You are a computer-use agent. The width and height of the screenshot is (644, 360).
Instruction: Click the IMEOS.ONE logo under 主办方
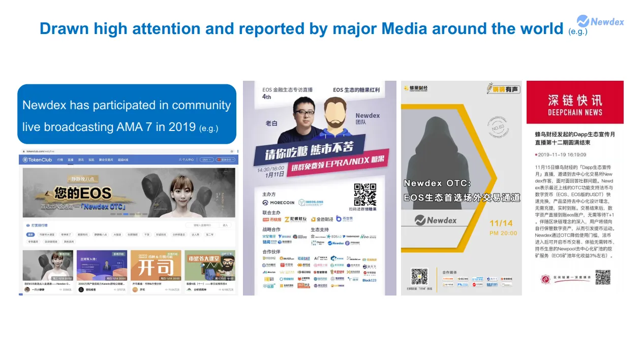[x=311, y=203]
